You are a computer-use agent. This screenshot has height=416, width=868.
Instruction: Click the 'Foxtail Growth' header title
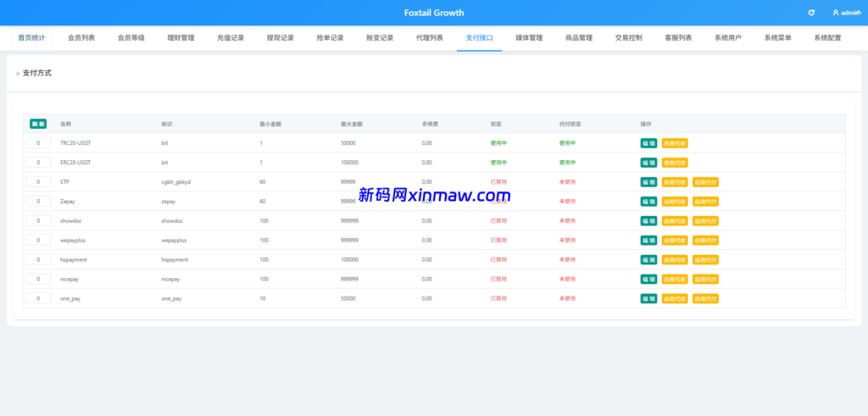coord(434,13)
